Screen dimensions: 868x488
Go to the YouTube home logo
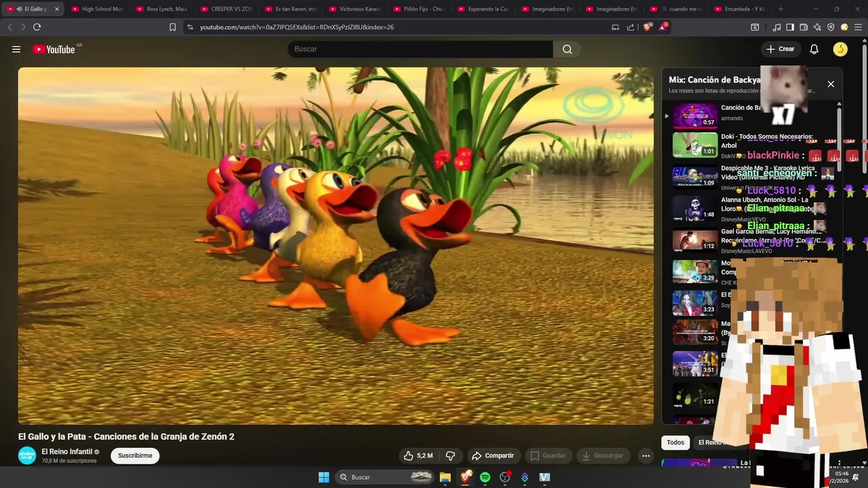point(54,49)
